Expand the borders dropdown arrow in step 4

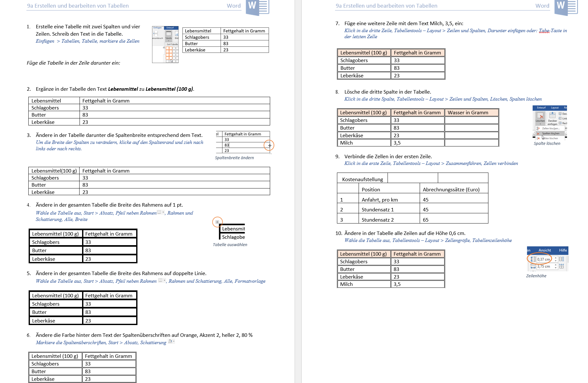(163, 212)
